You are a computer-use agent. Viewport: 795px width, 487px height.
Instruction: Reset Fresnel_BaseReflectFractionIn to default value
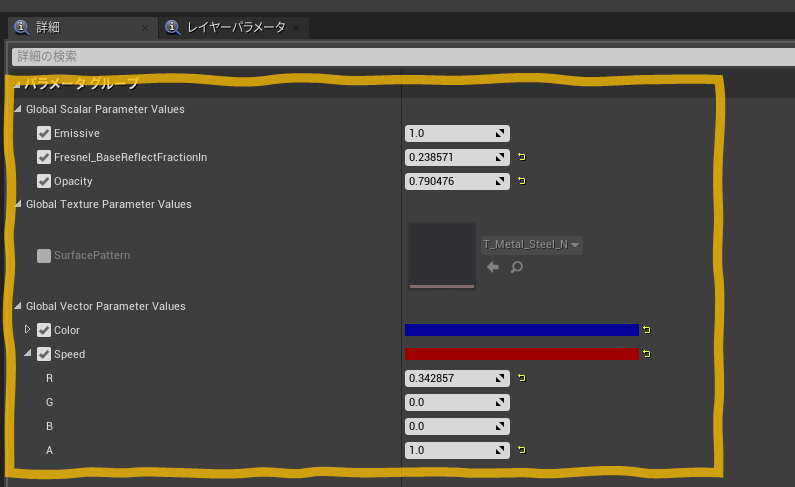tap(522, 157)
